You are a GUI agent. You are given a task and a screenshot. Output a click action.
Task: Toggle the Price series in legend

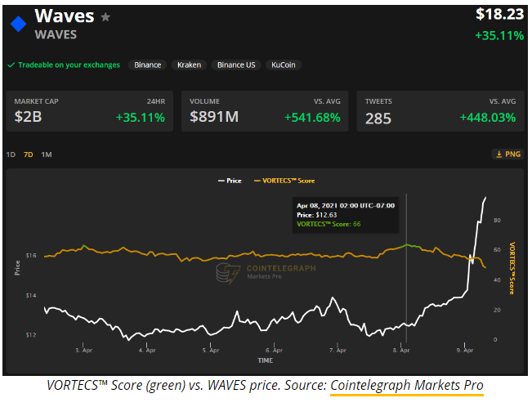click(230, 181)
